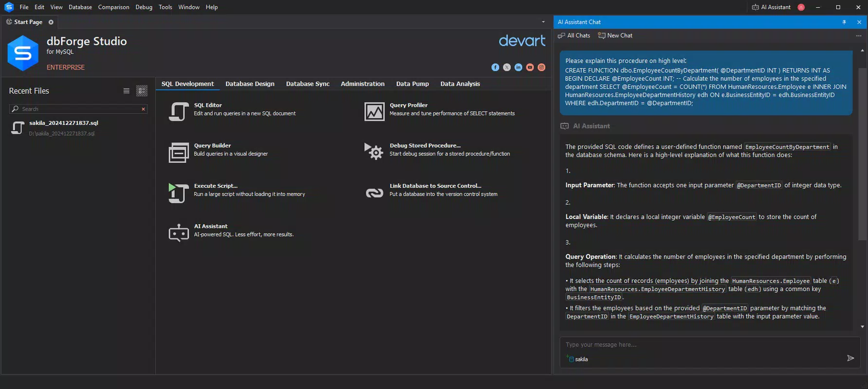The height and width of the screenshot is (389, 868).
Task: Open the All Chats list
Action: click(x=574, y=35)
